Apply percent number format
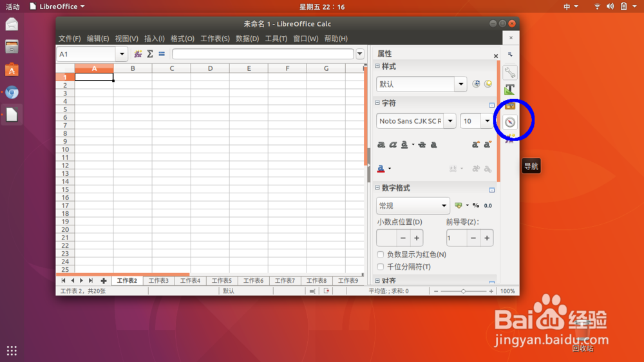Viewport: 644px width, 362px height. pyautogui.click(x=476, y=205)
